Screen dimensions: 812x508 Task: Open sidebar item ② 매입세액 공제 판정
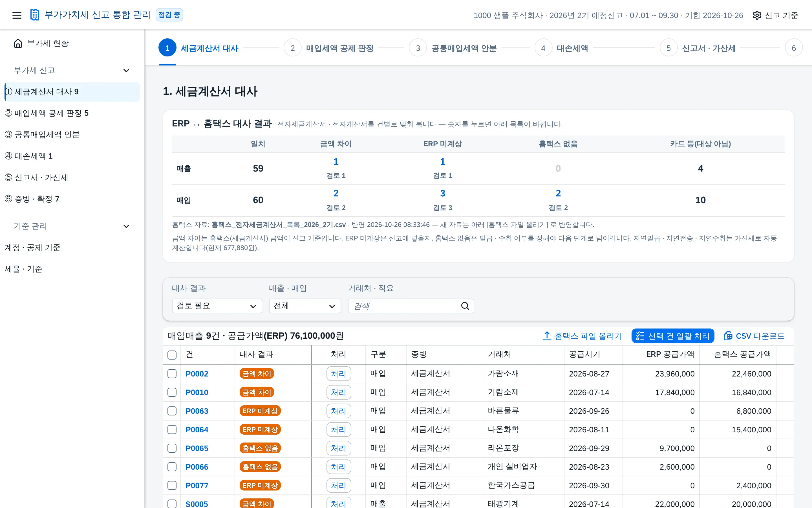(72, 113)
